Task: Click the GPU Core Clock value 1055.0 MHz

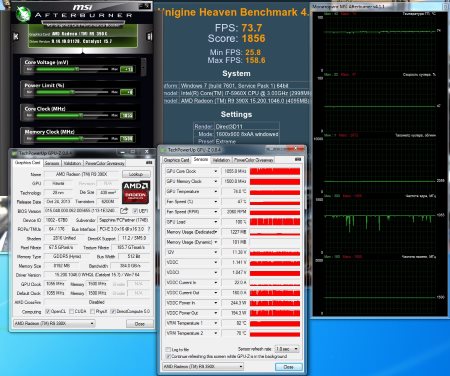Action: pos(235,171)
